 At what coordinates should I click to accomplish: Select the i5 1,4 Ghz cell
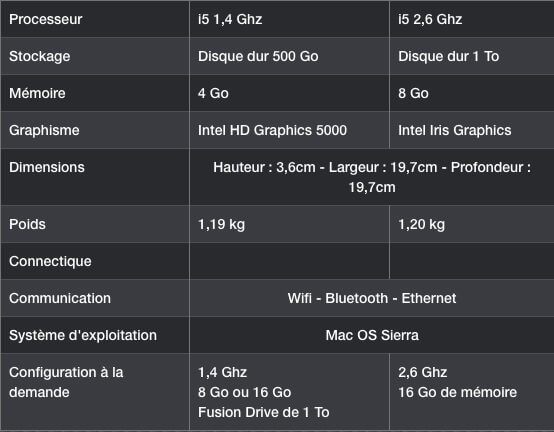(x=289, y=19)
